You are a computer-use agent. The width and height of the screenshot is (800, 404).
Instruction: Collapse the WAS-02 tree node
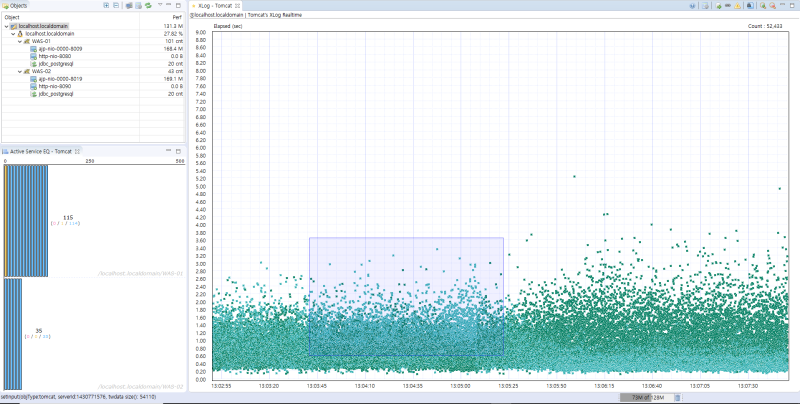(20, 71)
